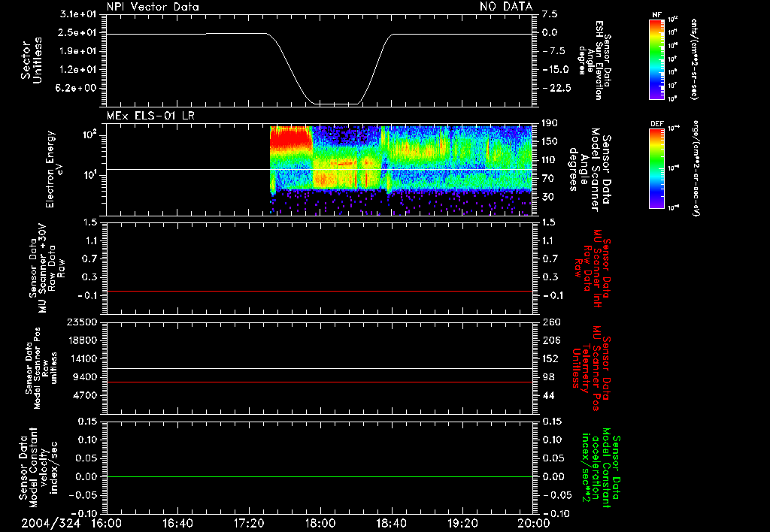
Task: Select the red "MU Scanner Init Raw Data" title
Action: (592, 268)
